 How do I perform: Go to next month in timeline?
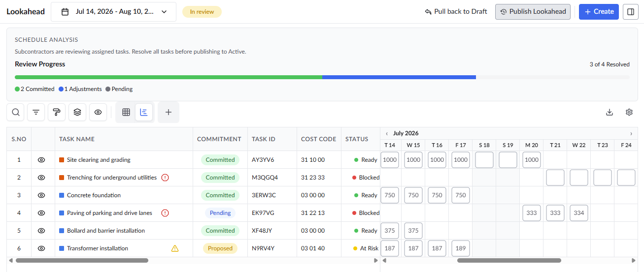coord(631,133)
